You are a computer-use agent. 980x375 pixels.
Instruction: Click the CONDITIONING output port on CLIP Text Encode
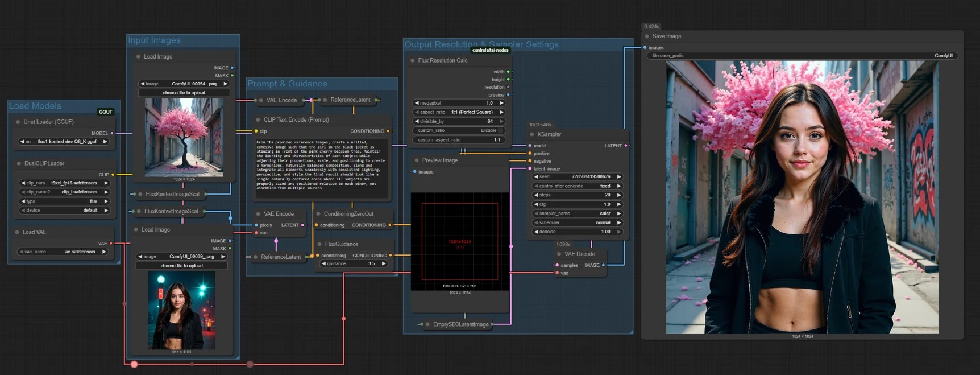click(388, 131)
